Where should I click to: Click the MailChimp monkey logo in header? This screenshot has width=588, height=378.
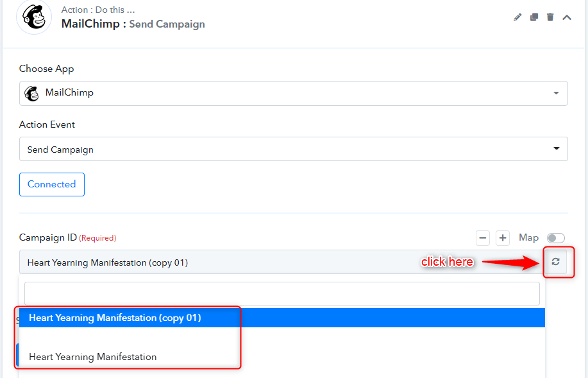click(x=34, y=17)
